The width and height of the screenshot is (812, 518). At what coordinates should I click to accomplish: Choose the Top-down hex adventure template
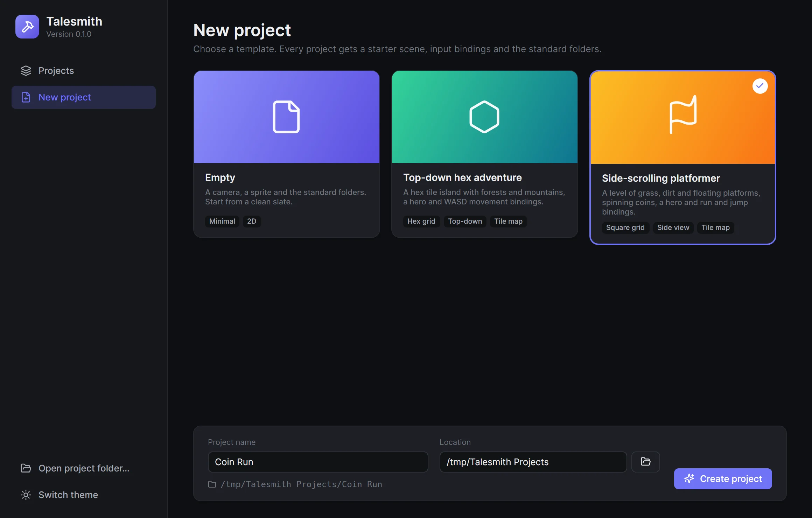pos(485,154)
